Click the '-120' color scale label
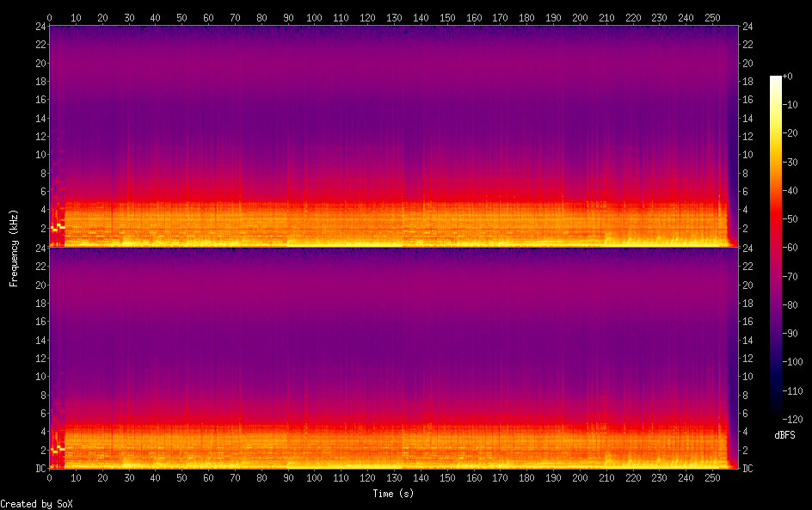The image size is (812, 510). [793, 420]
